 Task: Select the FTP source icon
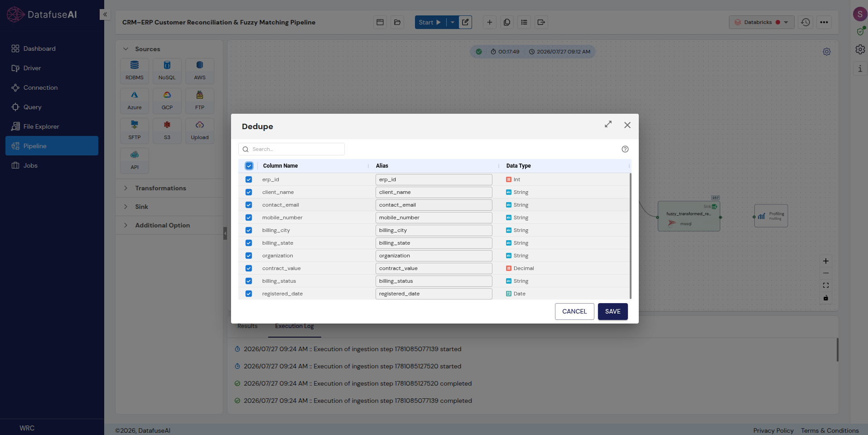click(x=200, y=101)
